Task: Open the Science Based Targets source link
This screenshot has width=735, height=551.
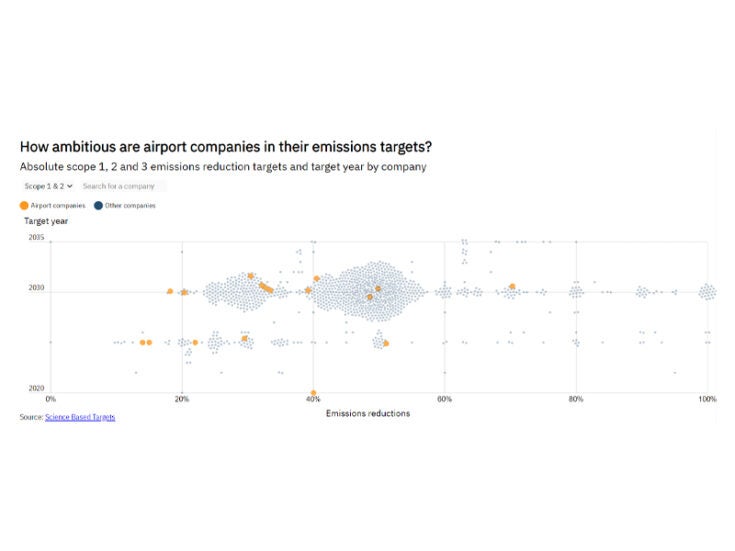Action: 80,416
